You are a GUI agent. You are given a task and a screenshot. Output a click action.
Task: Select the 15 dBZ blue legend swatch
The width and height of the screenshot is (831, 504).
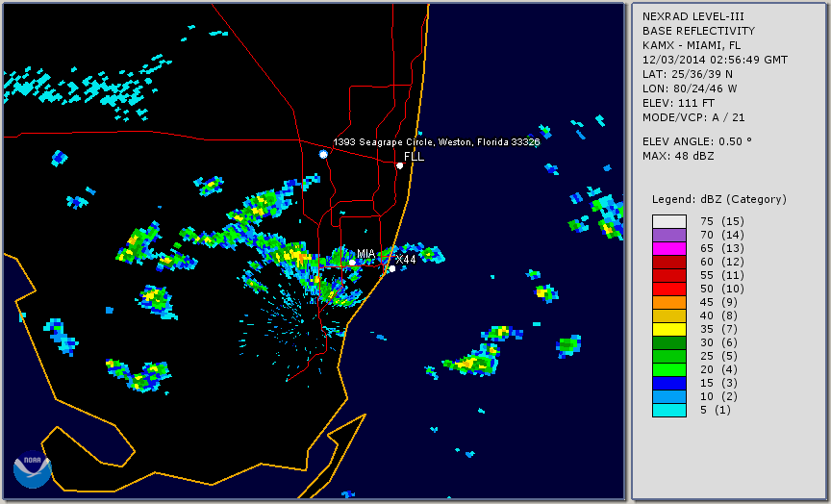[x=668, y=383]
